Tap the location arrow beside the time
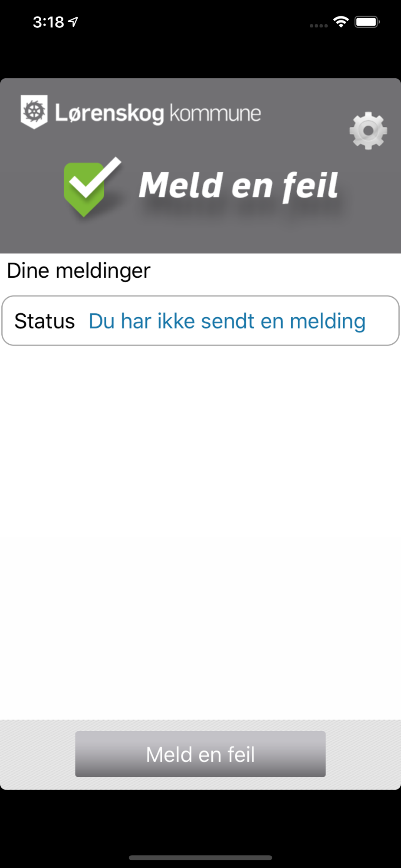The image size is (401, 868). pyautogui.click(x=73, y=22)
